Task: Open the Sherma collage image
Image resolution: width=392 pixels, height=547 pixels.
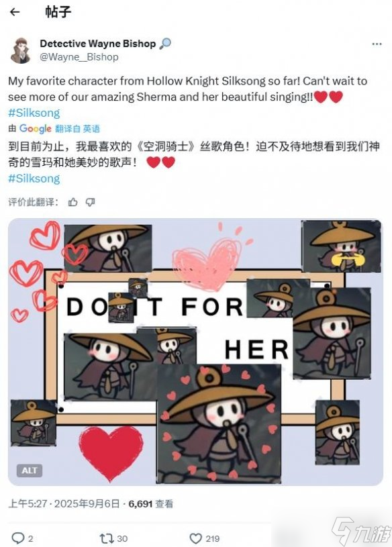Action: (195, 352)
